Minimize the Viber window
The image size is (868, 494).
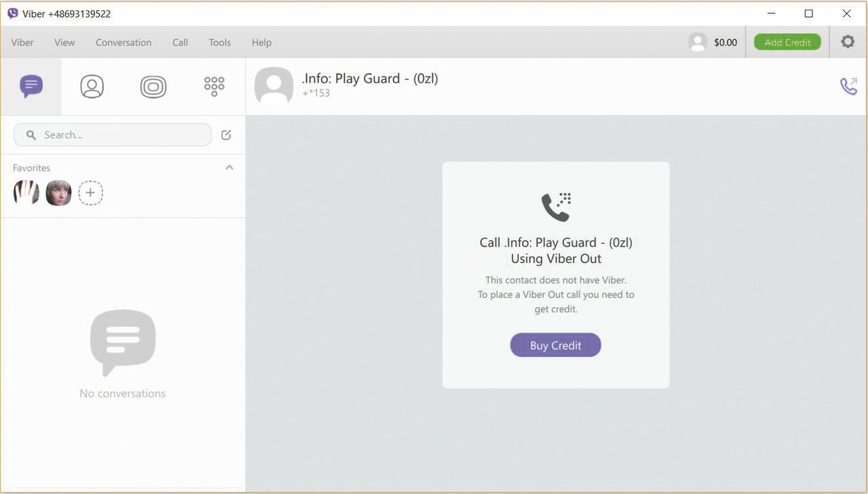click(772, 14)
